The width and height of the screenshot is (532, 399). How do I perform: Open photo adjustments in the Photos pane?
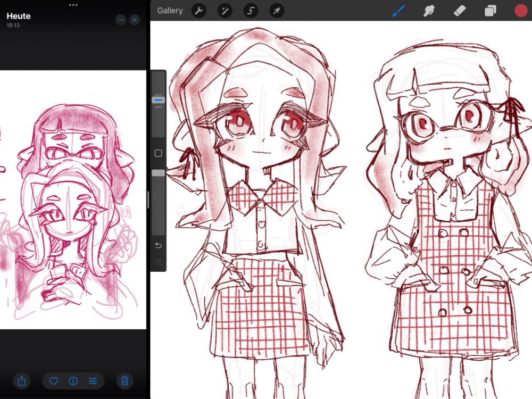pyautogui.click(x=93, y=381)
